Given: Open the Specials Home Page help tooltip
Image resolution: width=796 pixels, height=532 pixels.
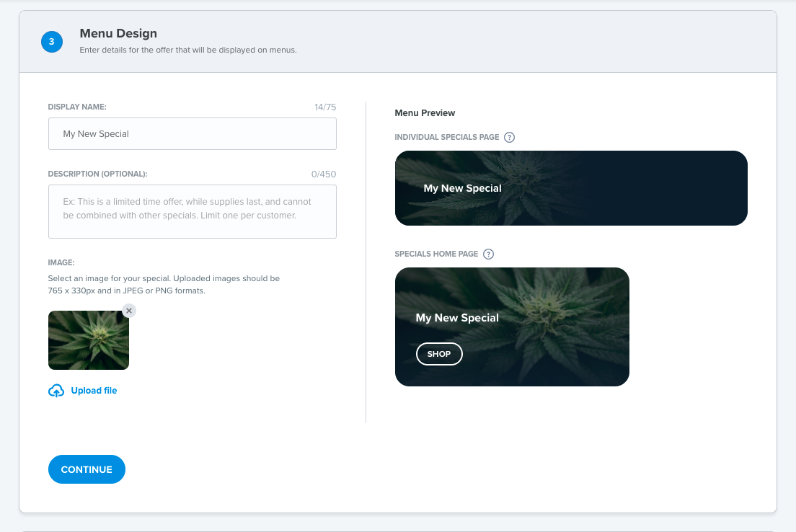Looking at the screenshot, I should pyautogui.click(x=489, y=254).
